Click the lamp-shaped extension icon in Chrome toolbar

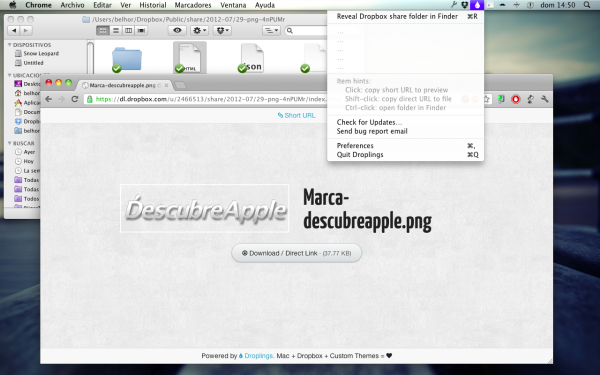coord(530,99)
